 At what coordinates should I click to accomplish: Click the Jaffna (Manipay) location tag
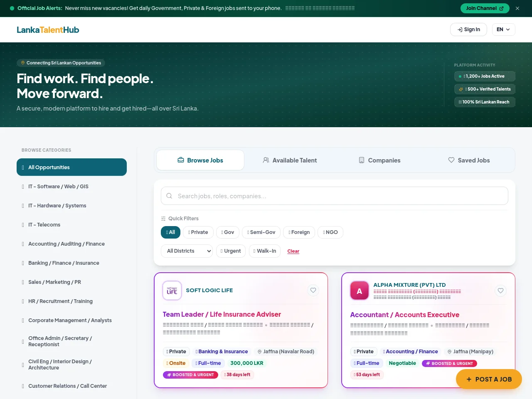[x=470, y=352]
